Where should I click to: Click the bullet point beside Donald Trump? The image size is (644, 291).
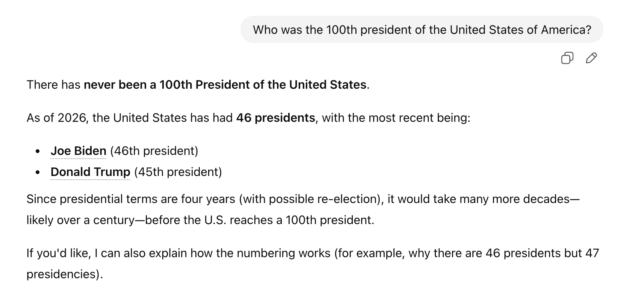[38, 173]
